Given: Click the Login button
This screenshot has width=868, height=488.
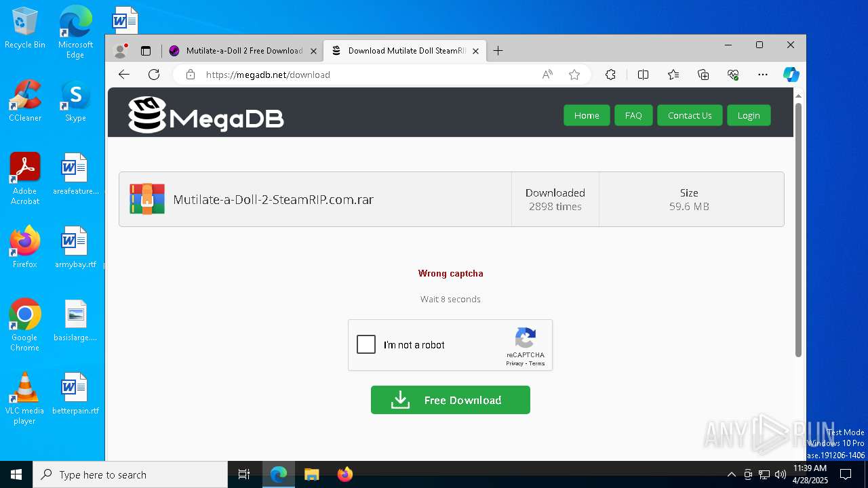Looking at the screenshot, I should [x=749, y=115].
